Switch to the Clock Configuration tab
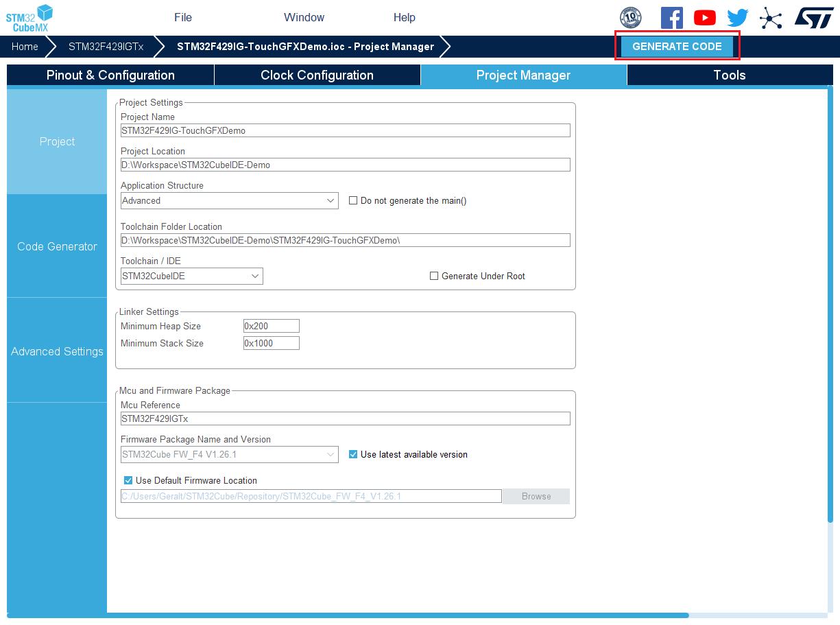Viewport: 840px width, 625px height. pos(317,75)
